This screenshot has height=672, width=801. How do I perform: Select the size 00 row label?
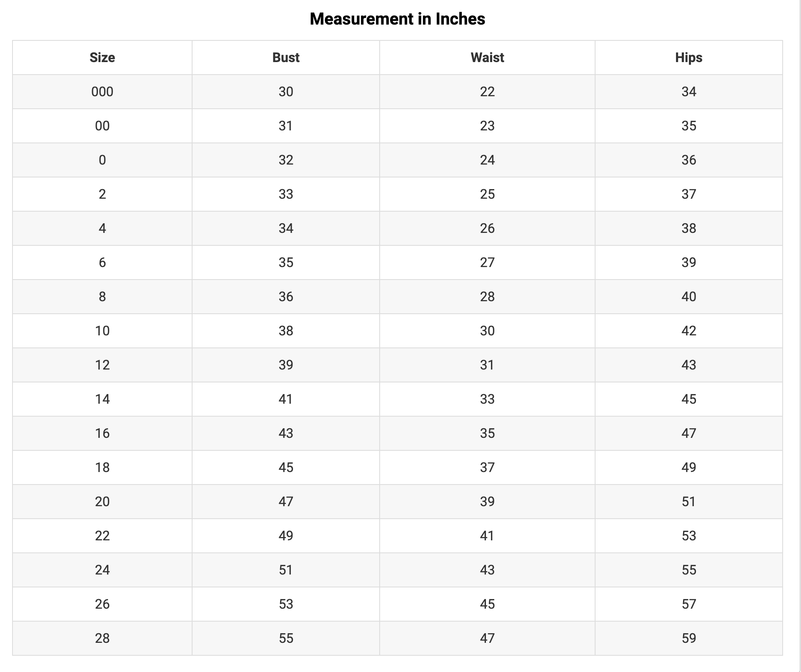[x=102, y=126]
